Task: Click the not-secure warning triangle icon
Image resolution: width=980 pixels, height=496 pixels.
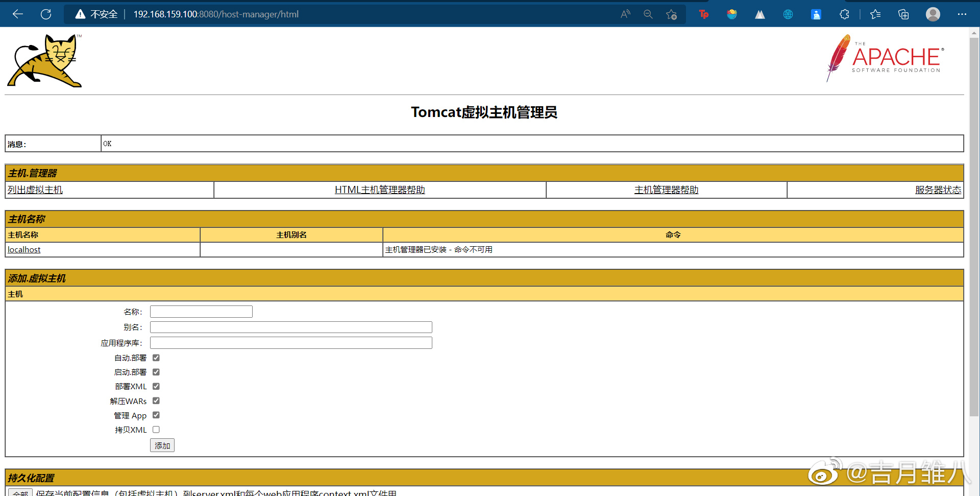Action: pos(80,14)
